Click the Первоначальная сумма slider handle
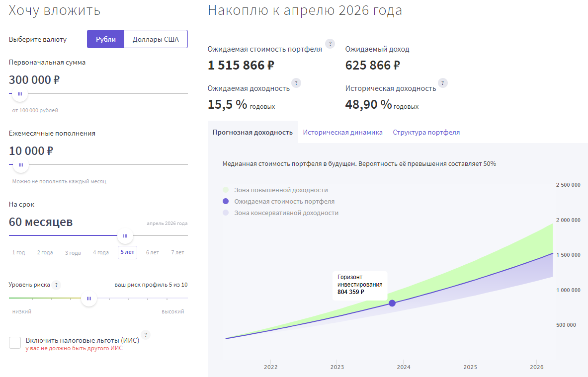Image resolution: width=588 pixels, height=377 pixels. point(20,93)
